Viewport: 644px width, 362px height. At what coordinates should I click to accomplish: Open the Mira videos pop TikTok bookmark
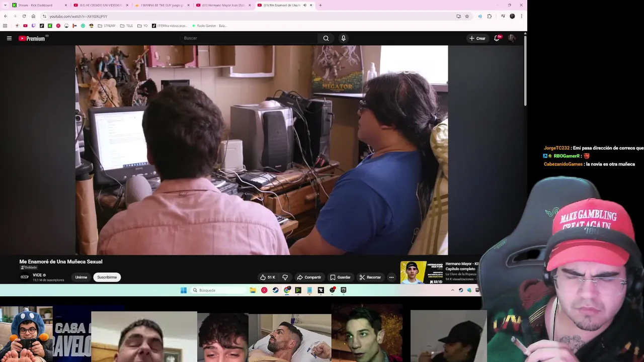pos(169,26)
